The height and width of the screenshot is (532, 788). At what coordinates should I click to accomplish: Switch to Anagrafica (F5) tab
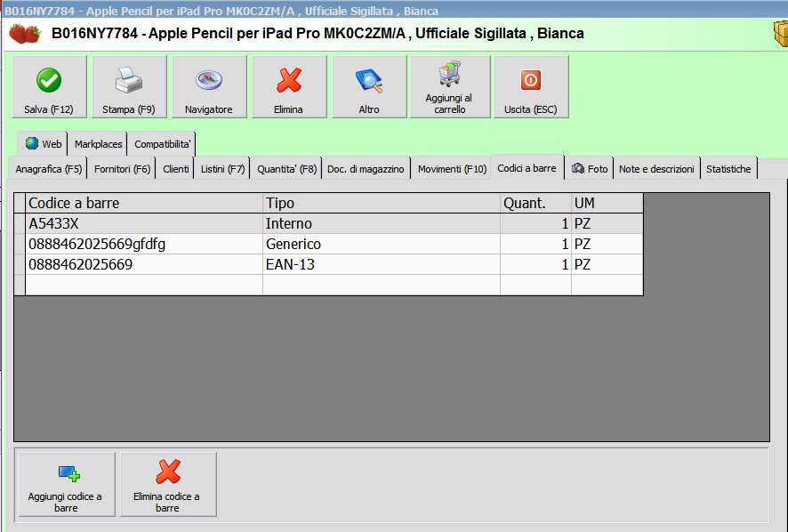tap(48, 169)
